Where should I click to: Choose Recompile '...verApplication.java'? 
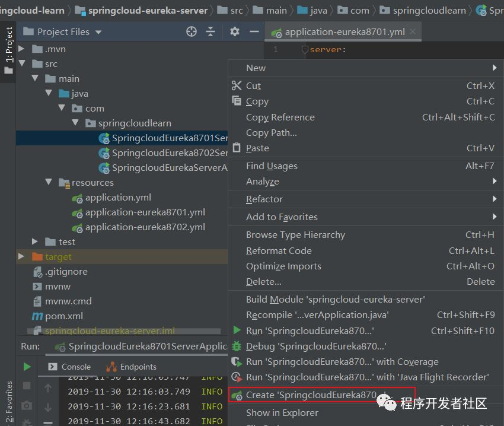coord(366,315)
